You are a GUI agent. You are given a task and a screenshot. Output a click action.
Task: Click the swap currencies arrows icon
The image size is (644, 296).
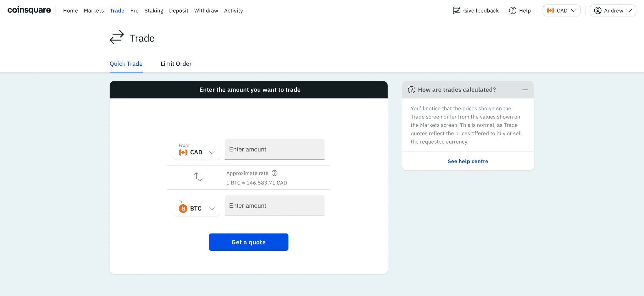click(x=198, y=177)
